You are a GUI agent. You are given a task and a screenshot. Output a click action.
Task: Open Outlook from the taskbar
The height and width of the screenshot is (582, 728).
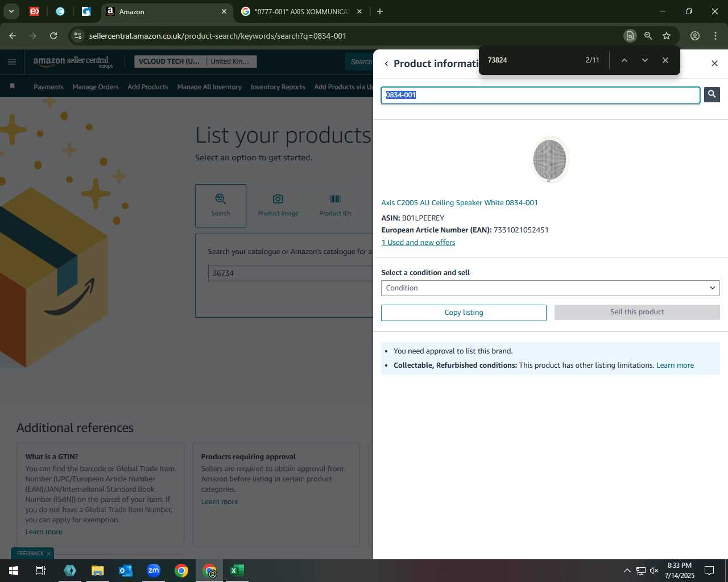tap(126, 571)
